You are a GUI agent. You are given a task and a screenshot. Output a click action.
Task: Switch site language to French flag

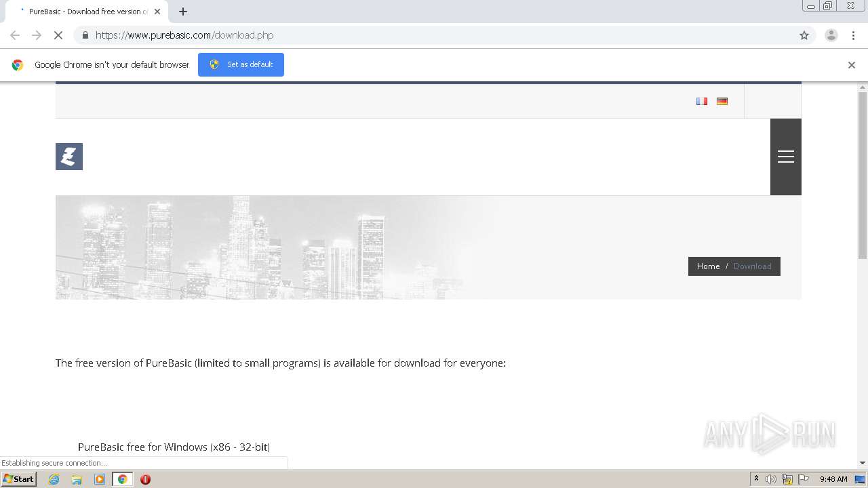click(702, 101)
